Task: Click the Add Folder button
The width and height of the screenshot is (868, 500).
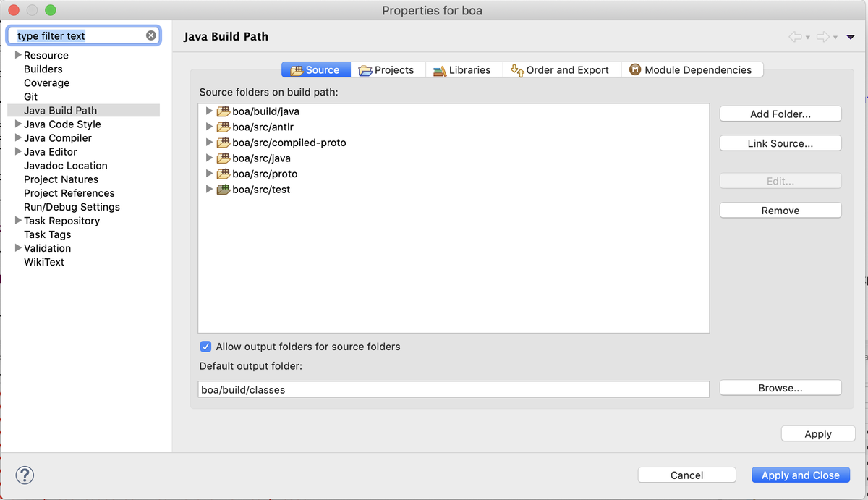Action: [780, 114]
